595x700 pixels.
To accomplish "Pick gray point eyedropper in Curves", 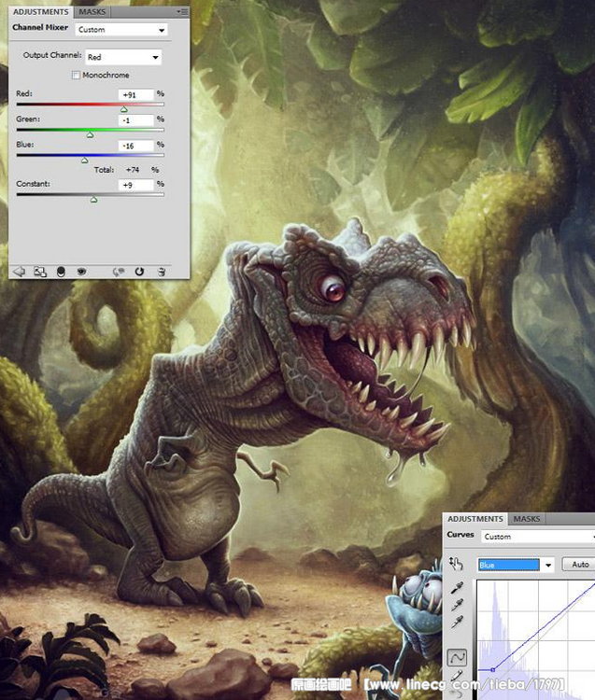I will pos(457,605).
